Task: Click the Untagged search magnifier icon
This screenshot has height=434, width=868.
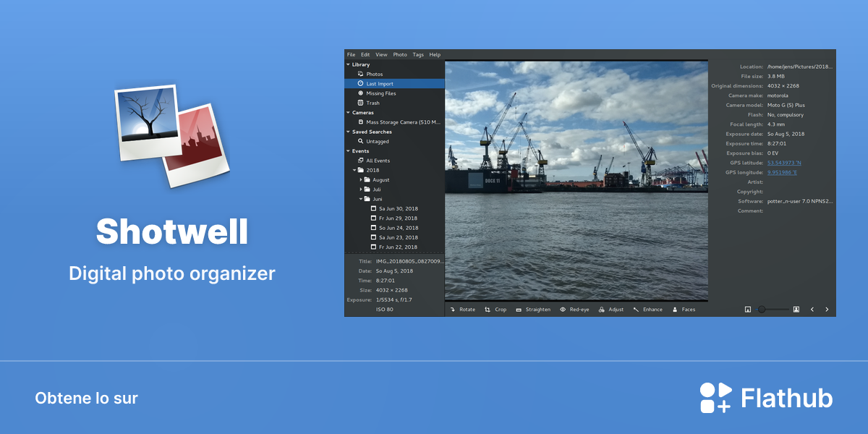Action: tap(360, 142)
